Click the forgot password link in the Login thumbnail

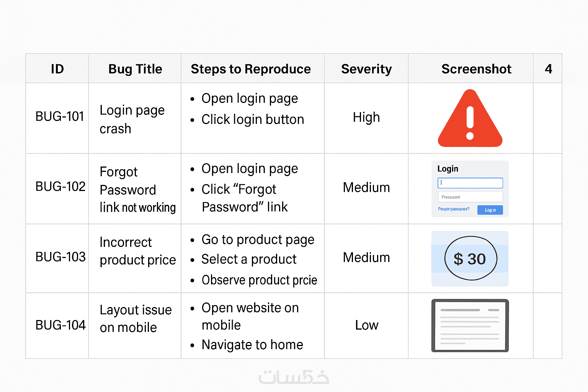(453, 209)
